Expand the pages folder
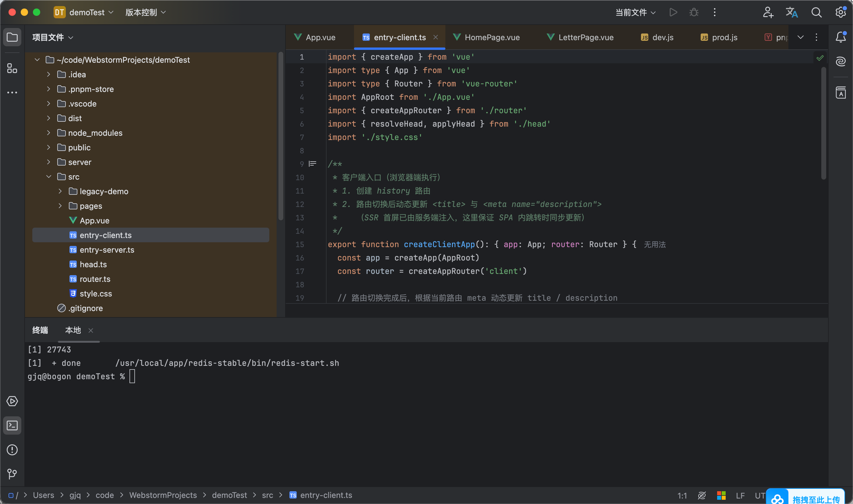Screen dimensions: 853x504 click(x=60, y=206)
